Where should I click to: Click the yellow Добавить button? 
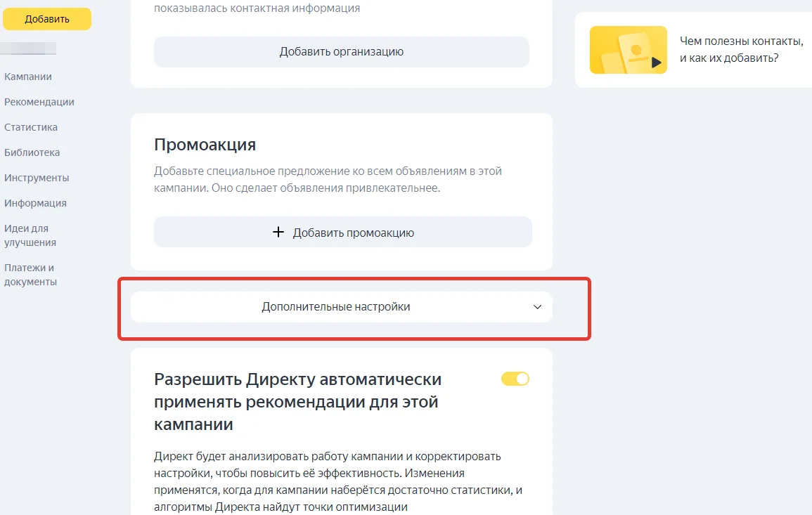click(47, 19)
